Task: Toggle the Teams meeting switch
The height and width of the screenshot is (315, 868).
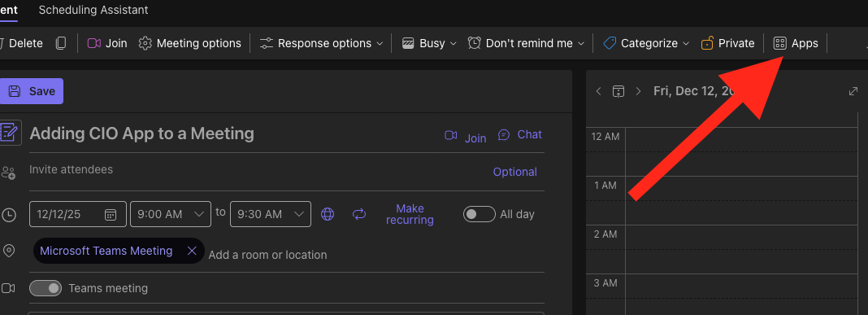Action: [x=46, y=288]
